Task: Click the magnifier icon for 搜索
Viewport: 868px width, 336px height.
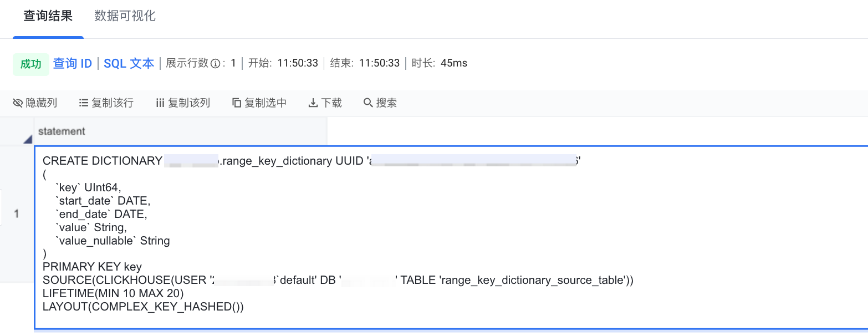Action: [x=367, y=103]
